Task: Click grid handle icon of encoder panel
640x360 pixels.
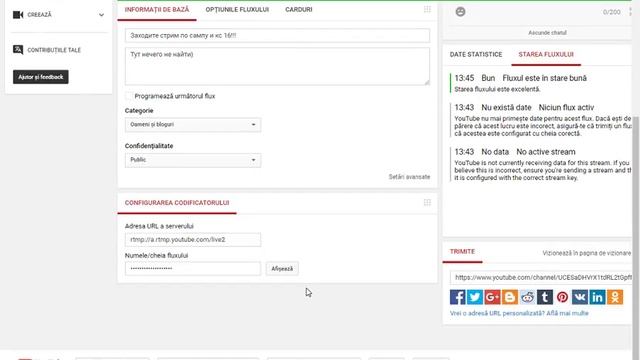Action: (x=427, y=202)
